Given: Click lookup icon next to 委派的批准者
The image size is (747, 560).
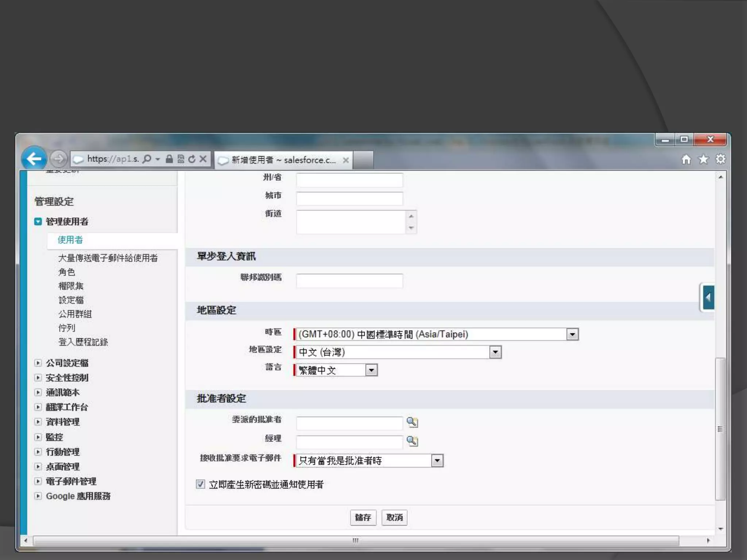Looking at the screenshot, I should coord(412,422).
